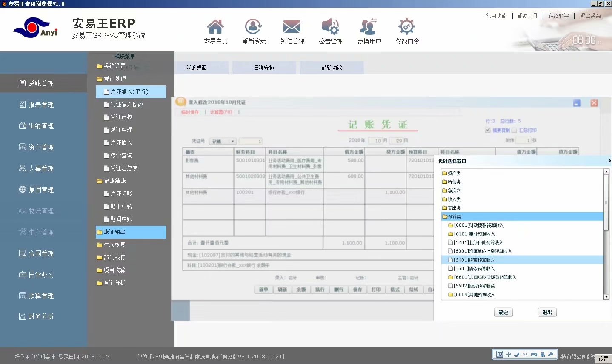The height and width of the screenshot is (364, 612).
Task: Click the 更换用户 switch user icon
Action: [x=369, y=27]
